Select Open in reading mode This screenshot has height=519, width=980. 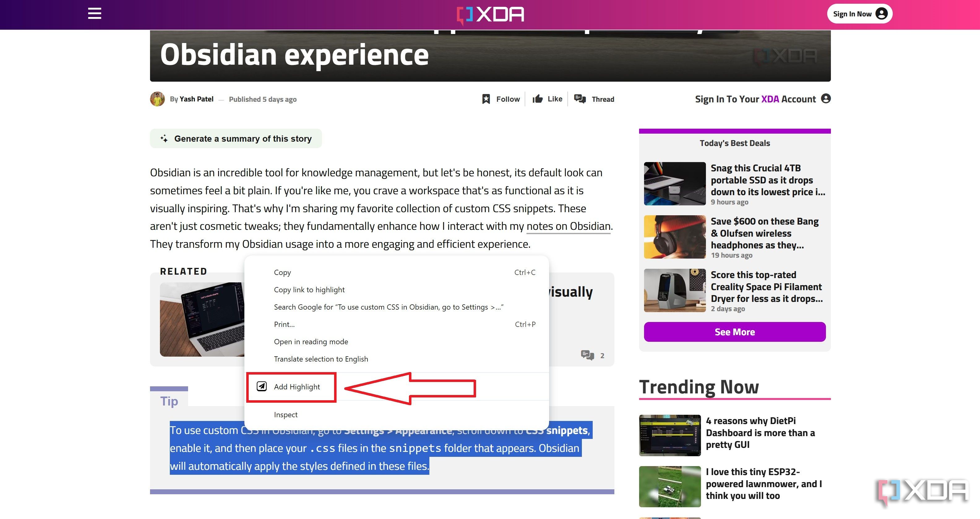coord(396,342)
